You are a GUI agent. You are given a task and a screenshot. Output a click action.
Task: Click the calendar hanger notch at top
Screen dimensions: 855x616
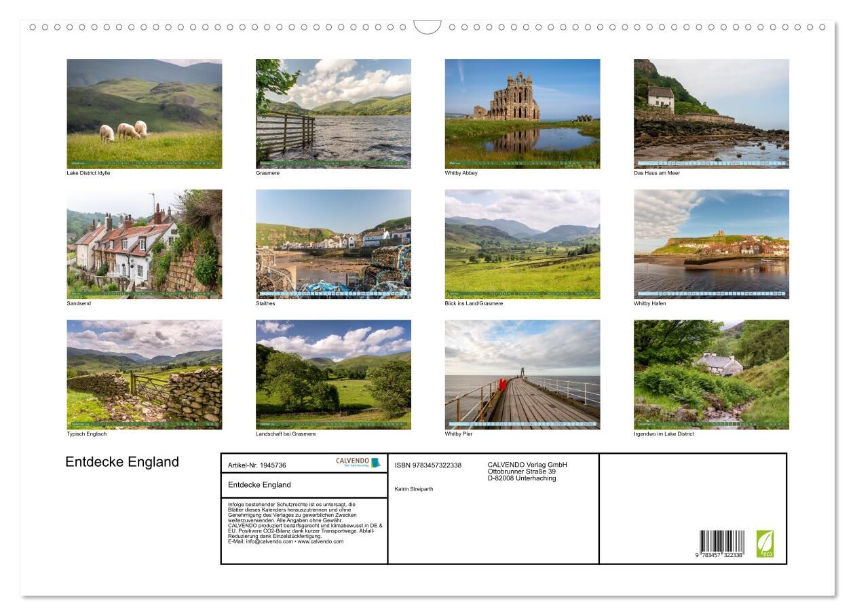click(x=427, y=27)
